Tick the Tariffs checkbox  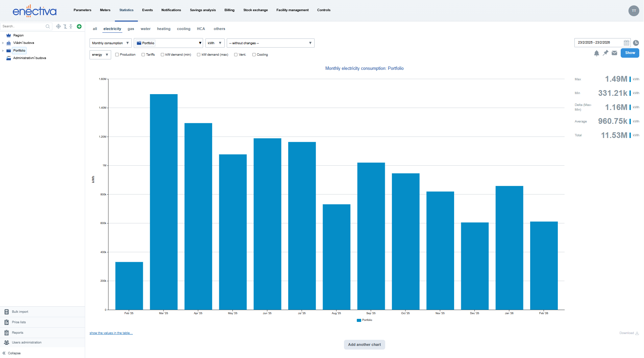[143, 55]
